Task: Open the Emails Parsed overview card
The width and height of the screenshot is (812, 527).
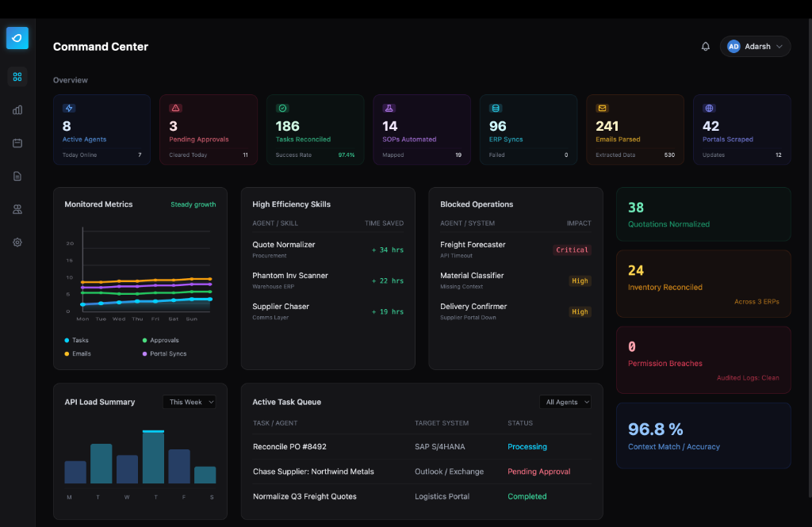Action: coord(635,129)
